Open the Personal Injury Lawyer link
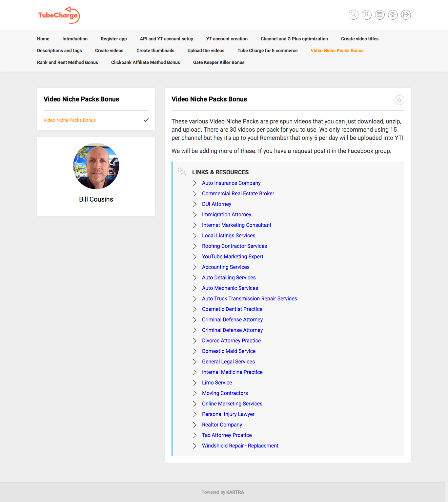 (228, 414)
